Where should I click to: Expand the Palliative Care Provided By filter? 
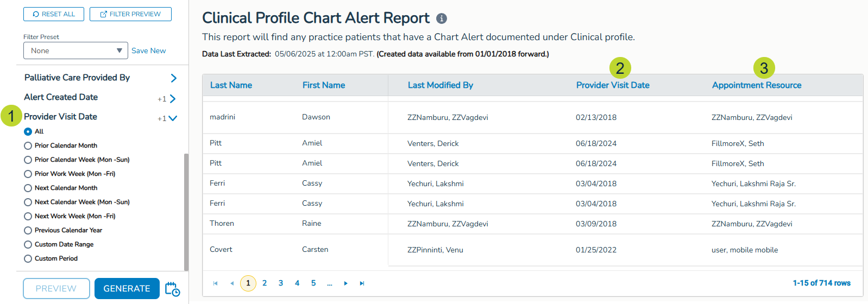click(x=173, y=78)
